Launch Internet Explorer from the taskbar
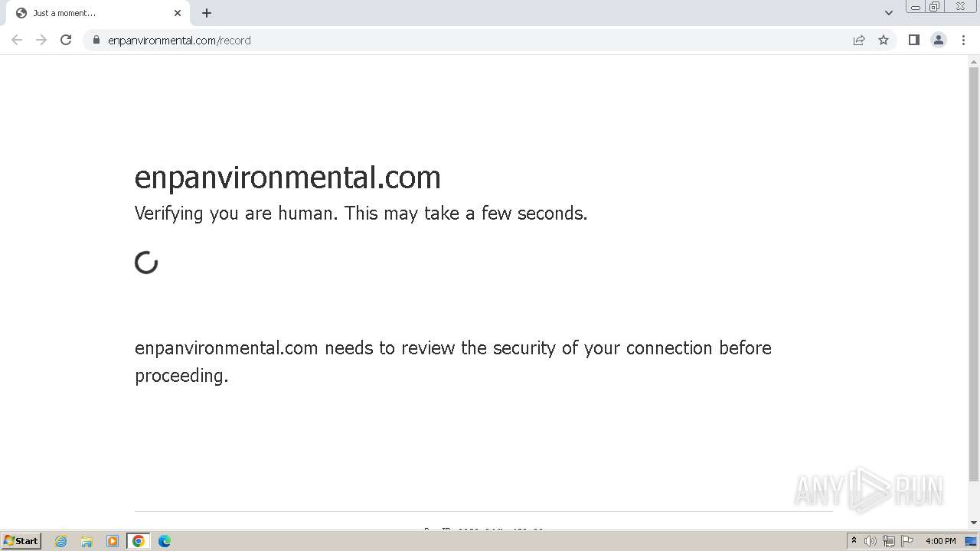The height and width of the screenshot is (551, 980). (61, 541)
